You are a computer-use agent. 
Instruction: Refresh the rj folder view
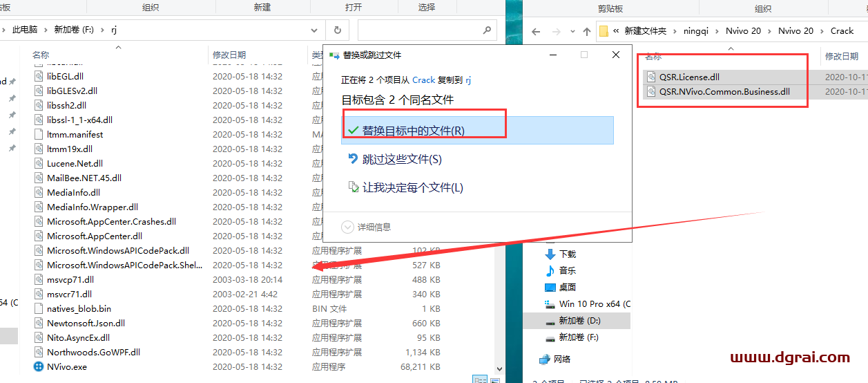click(x=338, y=30)
